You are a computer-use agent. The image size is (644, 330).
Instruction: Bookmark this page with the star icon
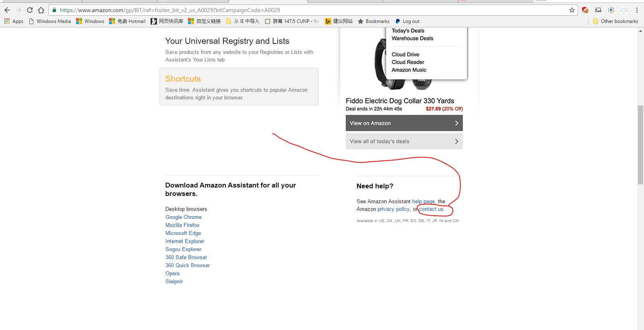click(572, 10)
